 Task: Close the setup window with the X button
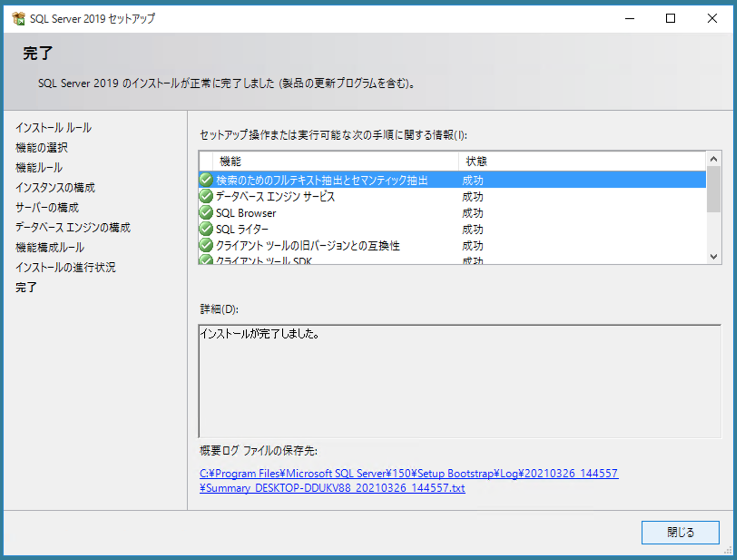coord(712,19)
